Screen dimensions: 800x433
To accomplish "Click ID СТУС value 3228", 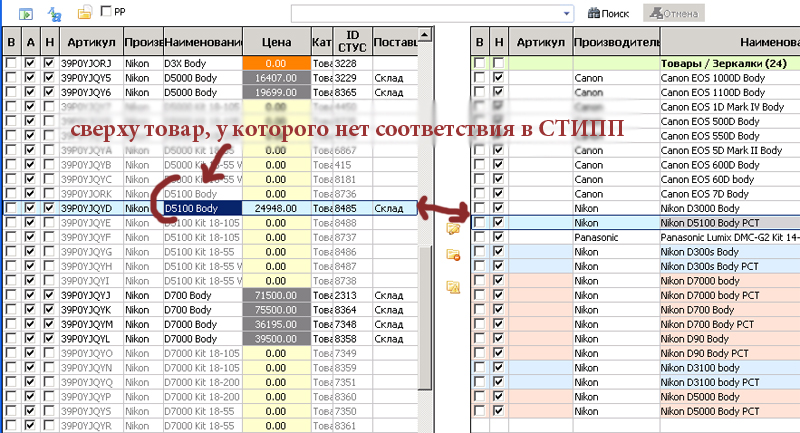I will 352,63.
